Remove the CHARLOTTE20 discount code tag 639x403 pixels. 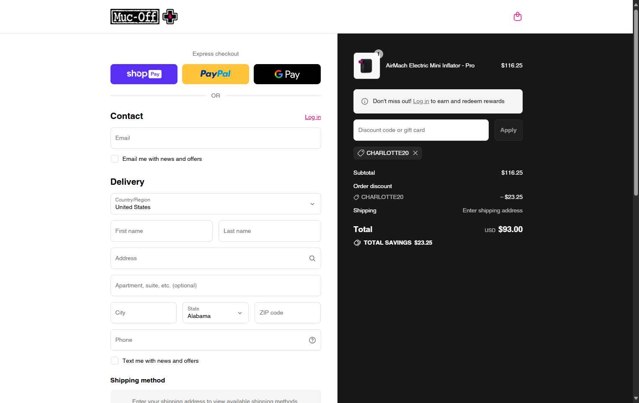(x=415, y=153)
